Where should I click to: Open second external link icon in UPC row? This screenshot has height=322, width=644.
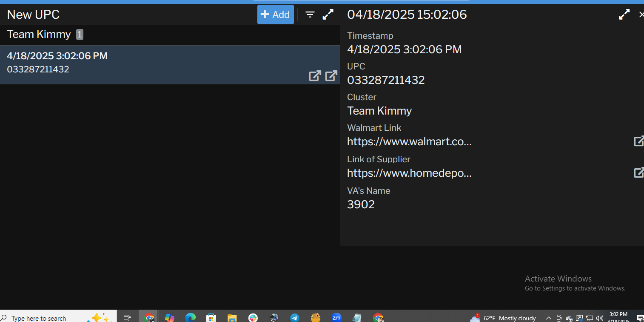pyautogui.click(x=331, y=76)
